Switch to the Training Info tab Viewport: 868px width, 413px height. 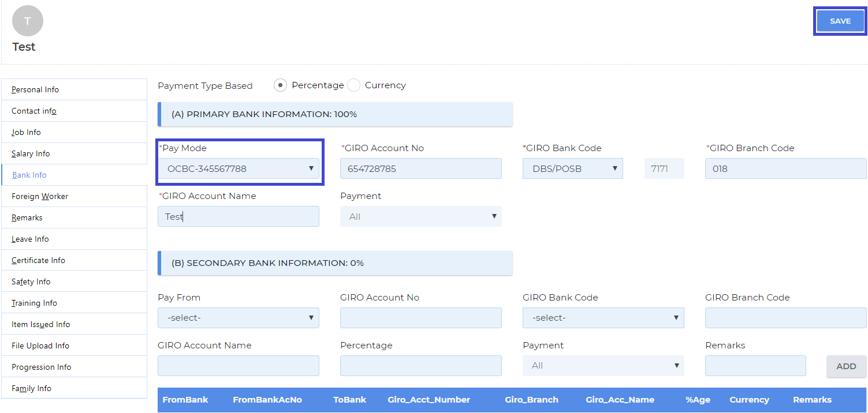pyautogui.click(x=74, y=303)
